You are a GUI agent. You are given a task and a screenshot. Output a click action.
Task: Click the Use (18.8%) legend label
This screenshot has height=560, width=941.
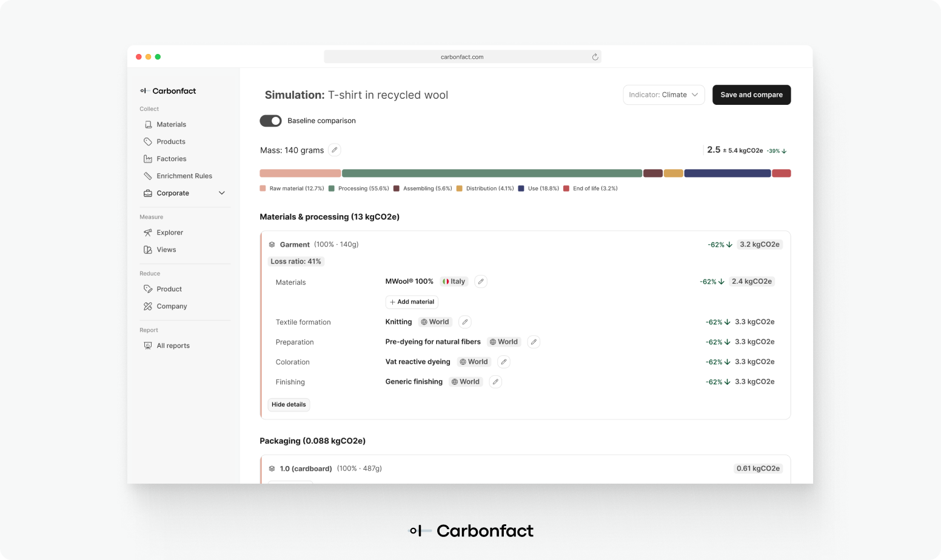pos(543,188)
